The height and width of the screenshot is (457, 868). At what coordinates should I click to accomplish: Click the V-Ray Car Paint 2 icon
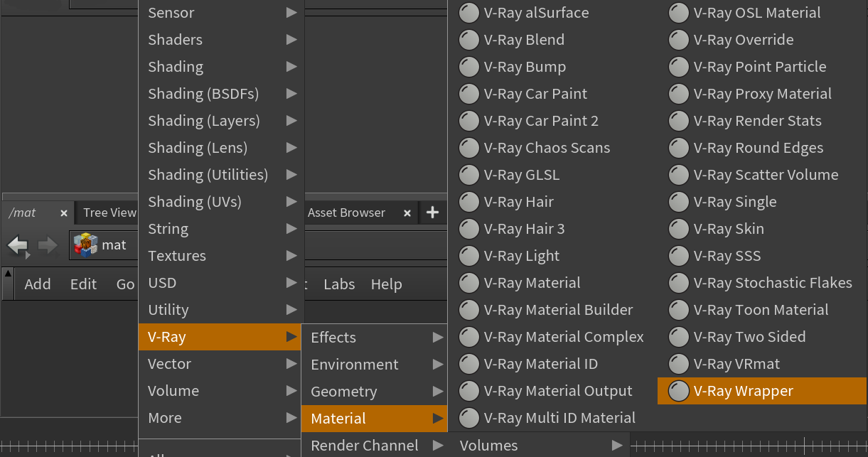click(468, 121)
